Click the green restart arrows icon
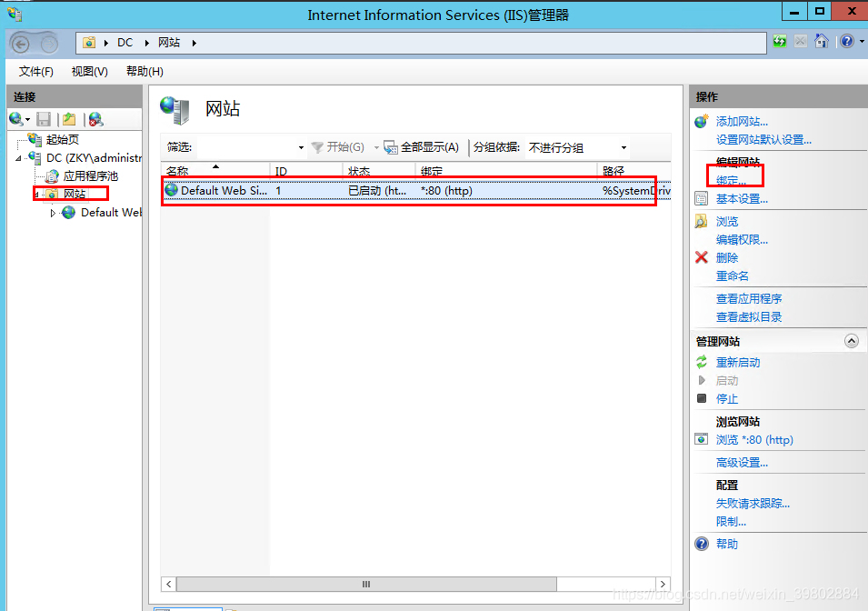This screenshot has height=611, width=868. point(702,362)
